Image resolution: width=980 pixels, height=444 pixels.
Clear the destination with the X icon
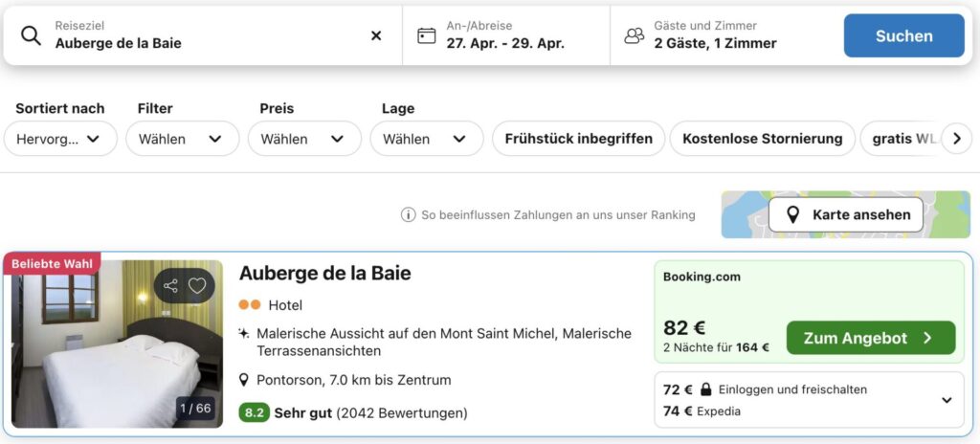[376, 35]
